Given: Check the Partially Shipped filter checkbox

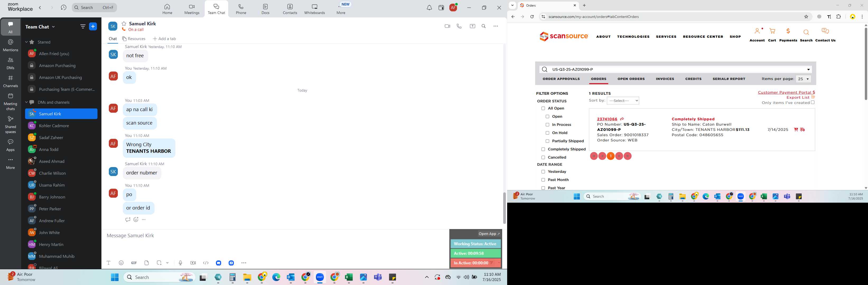Looking at the screenshot, I should coord(547,141).
